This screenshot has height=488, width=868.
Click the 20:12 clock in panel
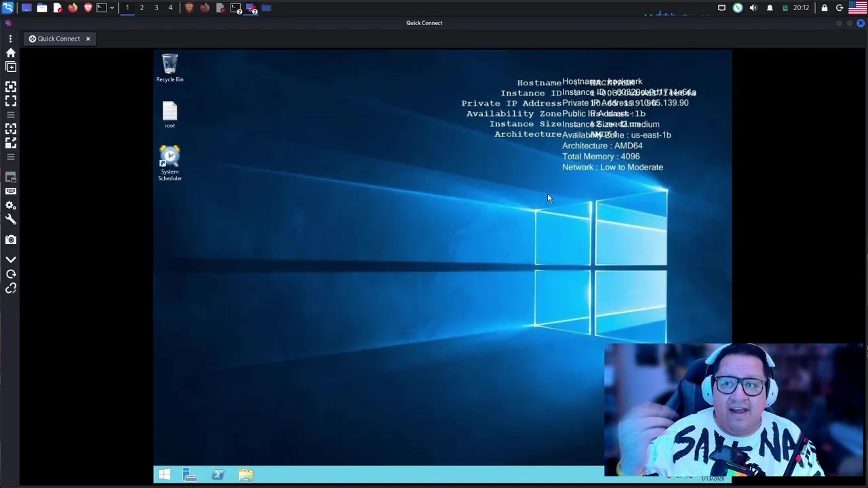click(x=801, y=7)
